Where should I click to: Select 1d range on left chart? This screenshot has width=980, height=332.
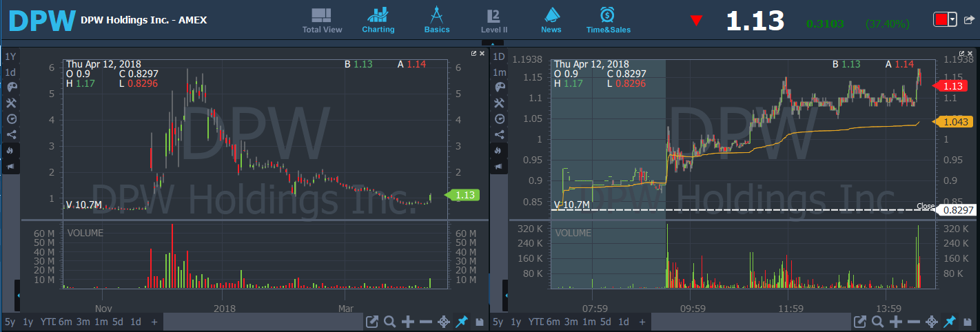pos(136,322)
